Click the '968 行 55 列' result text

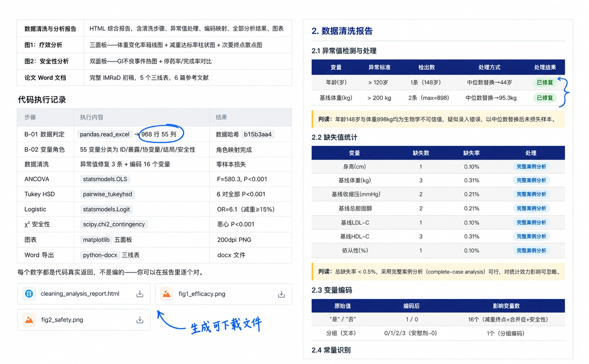tap(159, 134)
